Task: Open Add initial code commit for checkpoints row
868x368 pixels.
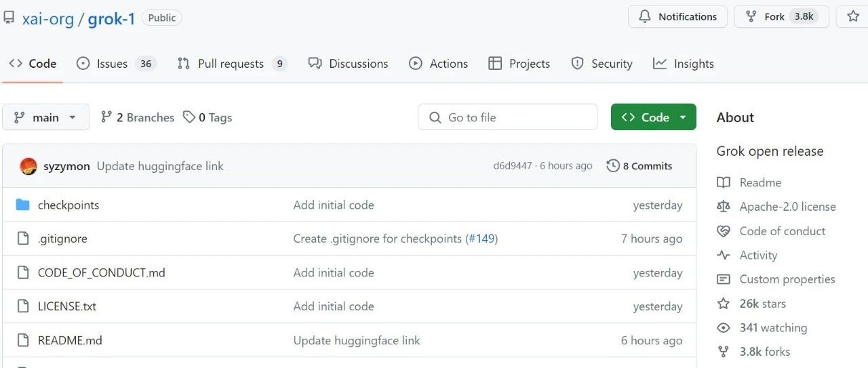Action: coord(334,205)
